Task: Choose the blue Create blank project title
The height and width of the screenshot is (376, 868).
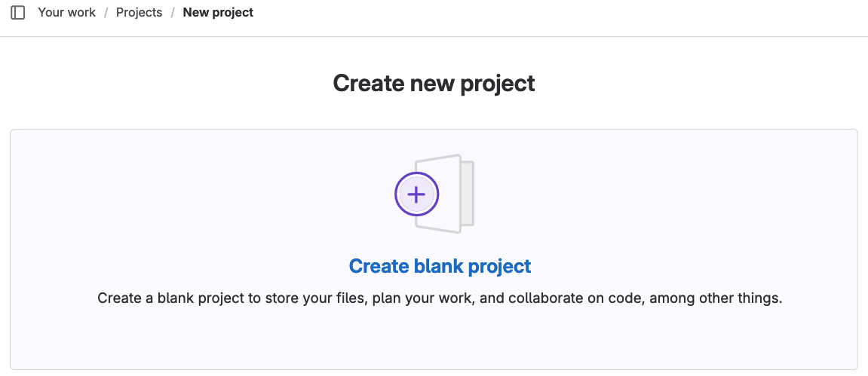Action: (440, 266)
